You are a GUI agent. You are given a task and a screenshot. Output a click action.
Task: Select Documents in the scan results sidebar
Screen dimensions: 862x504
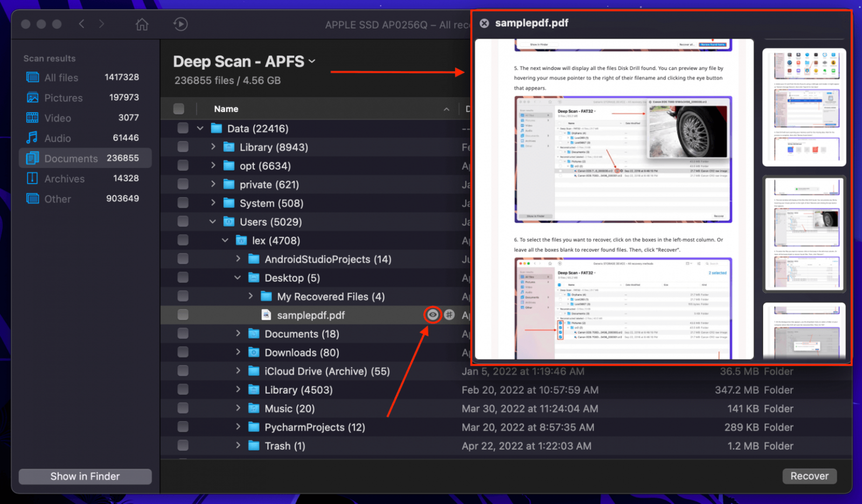[70, 158]
